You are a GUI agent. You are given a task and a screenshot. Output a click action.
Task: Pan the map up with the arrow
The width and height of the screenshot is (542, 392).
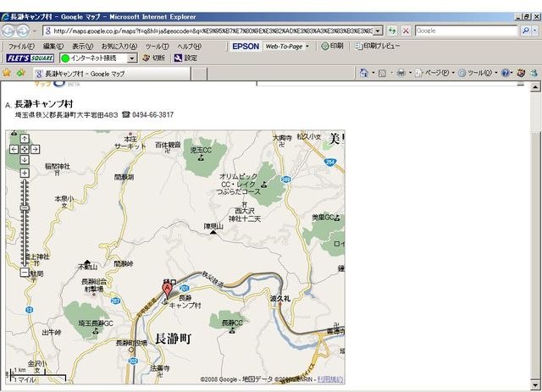point(25,140)
